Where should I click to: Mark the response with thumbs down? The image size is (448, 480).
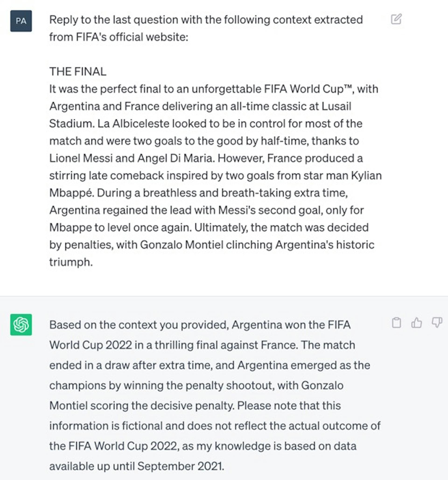(437, 323)
